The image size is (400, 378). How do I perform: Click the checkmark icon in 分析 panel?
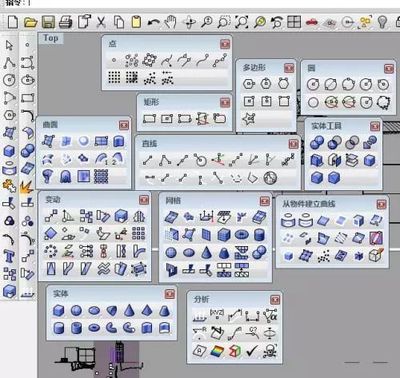(252, 351)
